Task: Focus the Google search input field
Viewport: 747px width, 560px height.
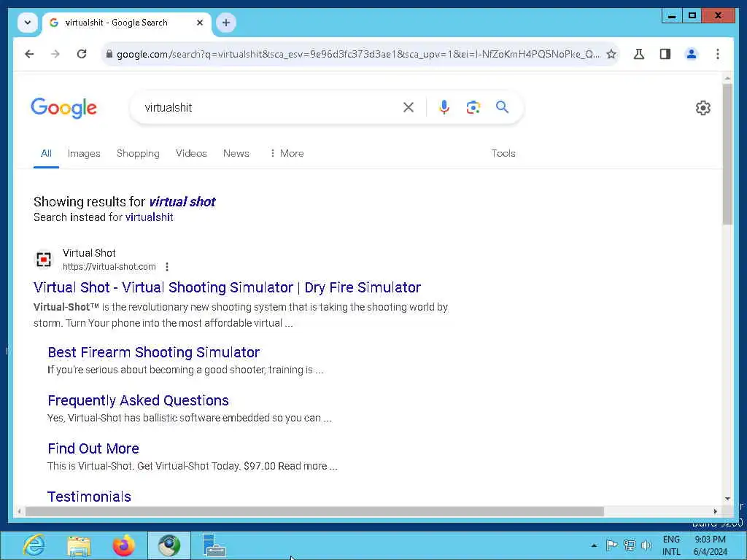Action: coord(269,108)
